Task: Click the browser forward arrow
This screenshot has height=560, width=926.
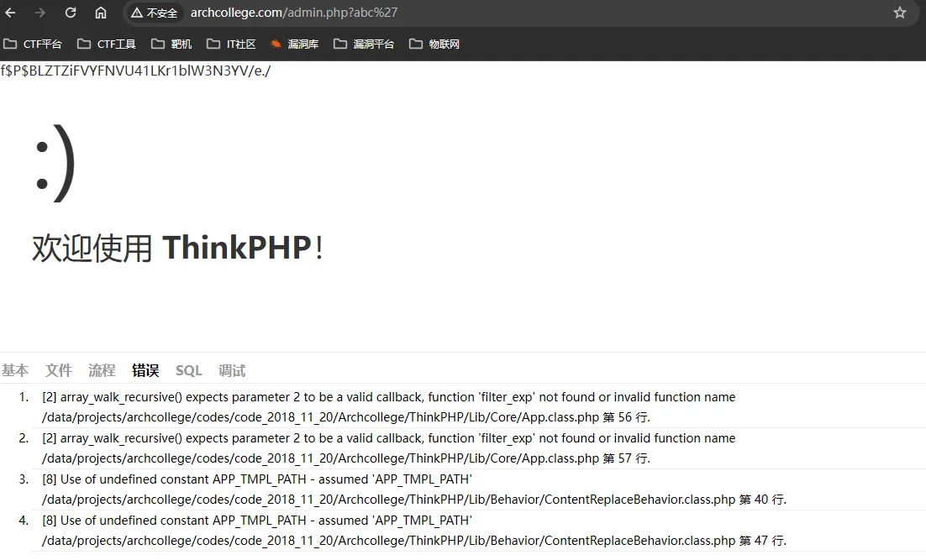Action: (39, 13)
